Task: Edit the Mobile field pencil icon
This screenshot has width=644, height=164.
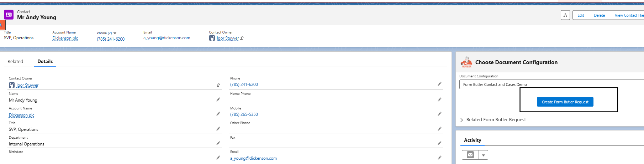Action: (x=439, y=114)
